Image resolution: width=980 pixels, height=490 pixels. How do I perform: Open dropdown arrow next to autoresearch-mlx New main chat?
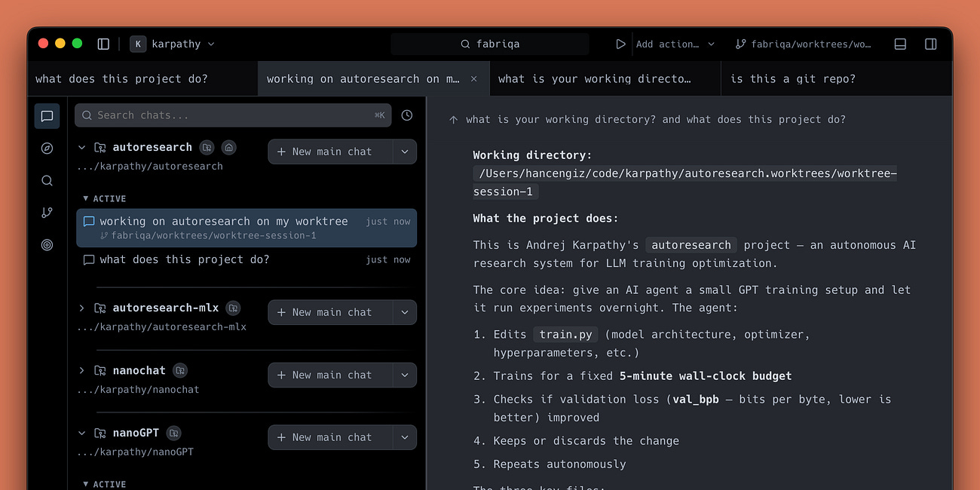[x=405, y=312]
